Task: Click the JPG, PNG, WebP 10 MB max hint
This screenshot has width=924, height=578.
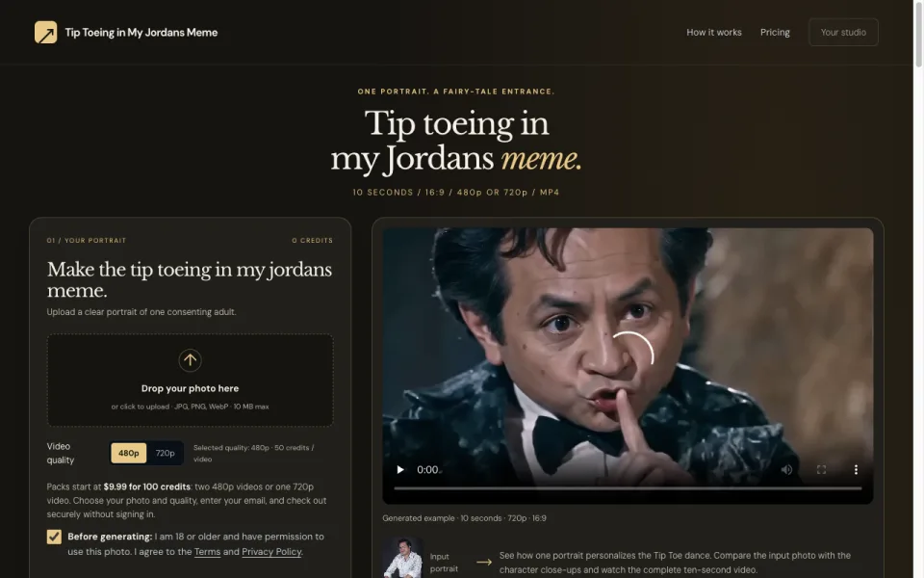Action: 190,407
